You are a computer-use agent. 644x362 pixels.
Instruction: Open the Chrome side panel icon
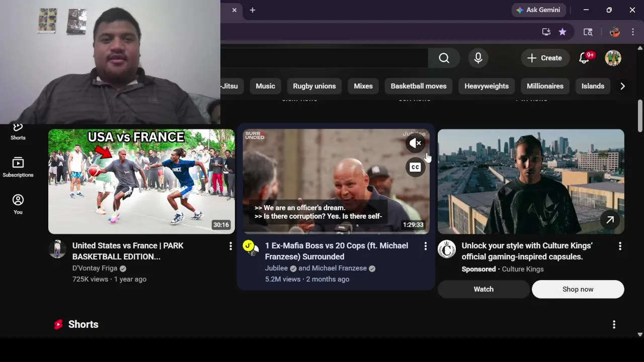click(x=588, y=32)
